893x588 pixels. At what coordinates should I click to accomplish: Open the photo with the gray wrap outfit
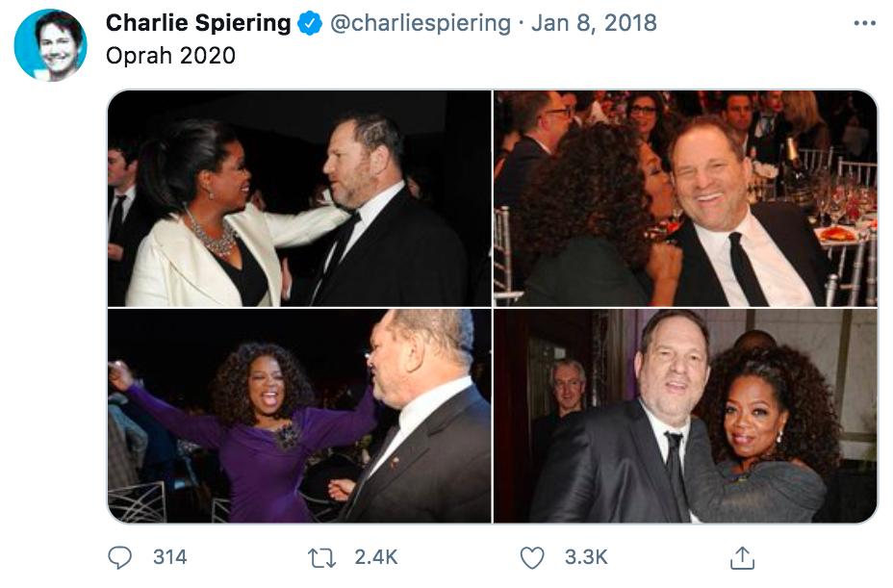pos(684,416)
